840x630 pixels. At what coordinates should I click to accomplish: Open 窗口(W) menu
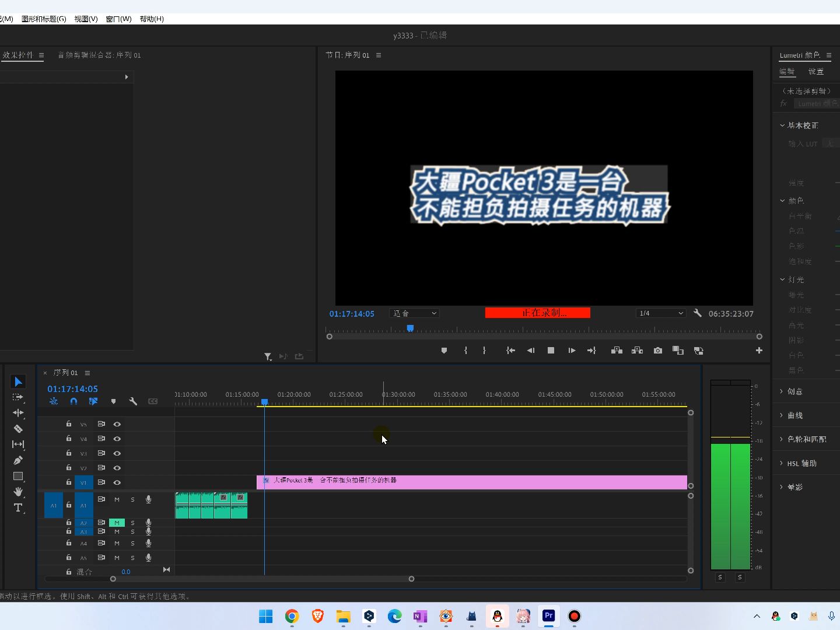[x=118, y=19]
